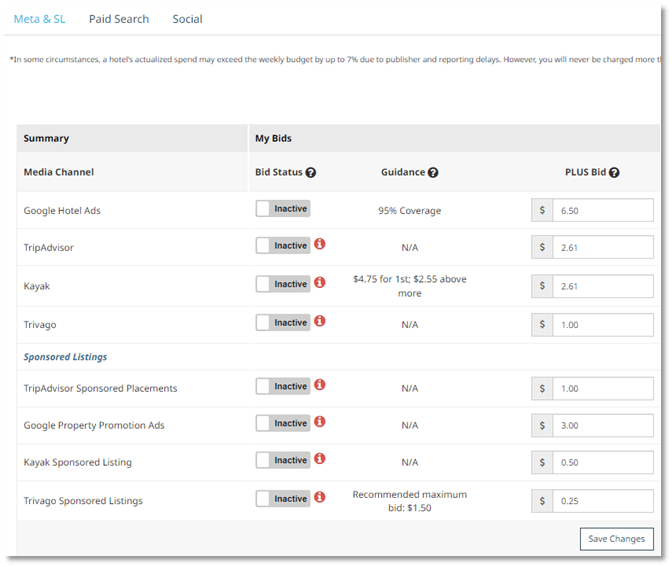Edit Kayak PLUS bid 2.61 field
672x567 pixels.
coord(603,286)
